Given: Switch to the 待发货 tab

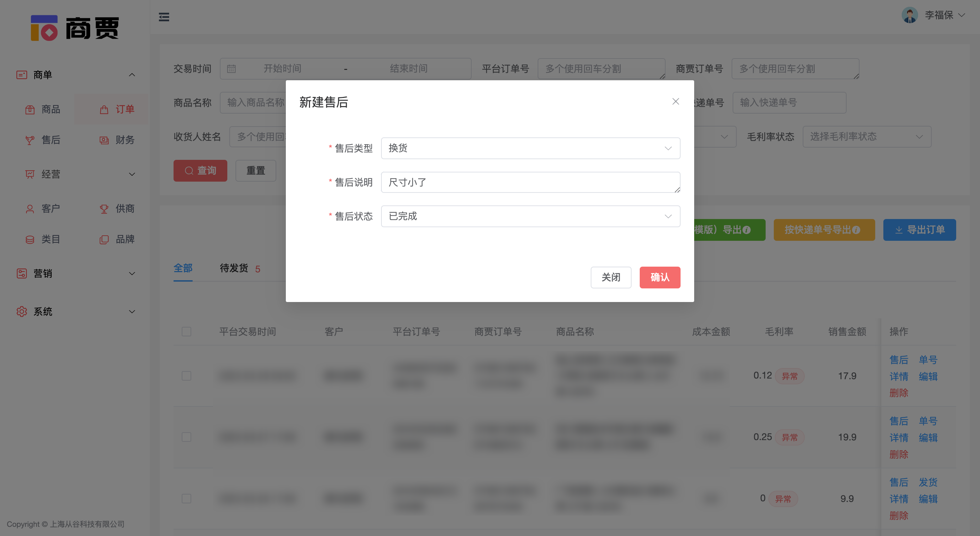Looking at the screenshot, I should point(233,268).
